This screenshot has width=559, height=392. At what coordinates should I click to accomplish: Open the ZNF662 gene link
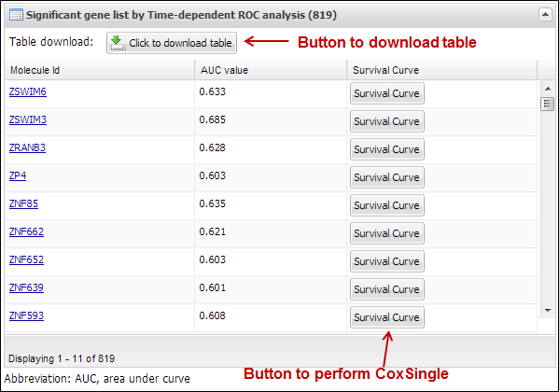point(26,231)
